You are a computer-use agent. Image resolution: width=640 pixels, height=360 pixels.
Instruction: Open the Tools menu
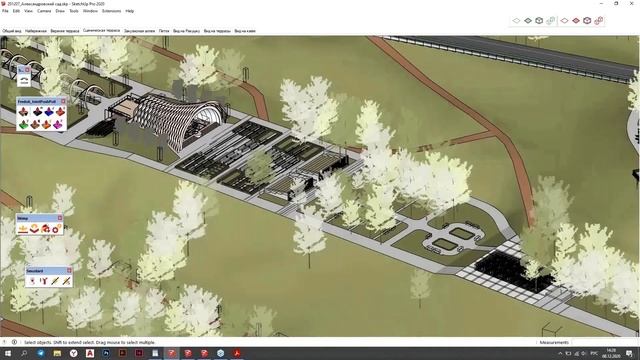[x=74, y=11]
